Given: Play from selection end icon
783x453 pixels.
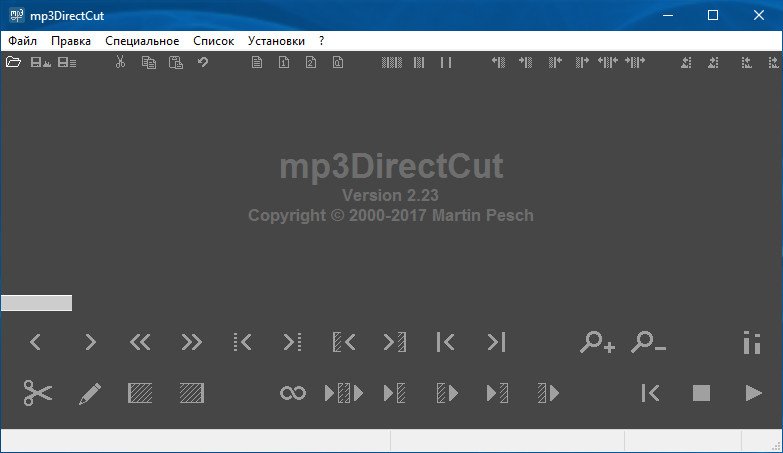Looking at the screenshot, I should click(x=548, y=393).
